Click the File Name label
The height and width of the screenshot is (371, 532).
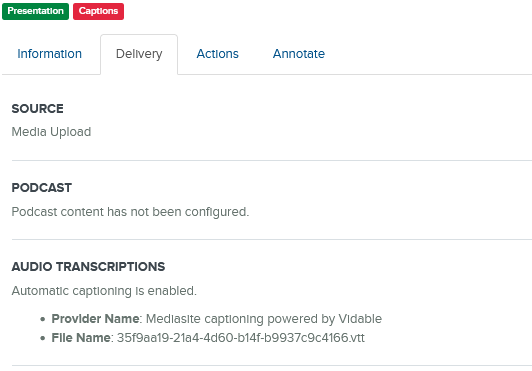click(x=81, y=338)
